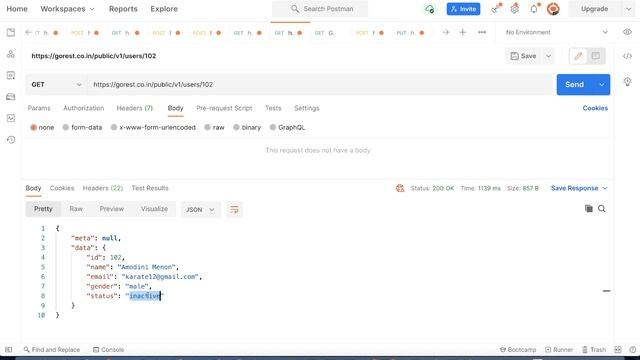This screenshot has height=360, width=640.
Task: Open the Send button dropdown arrow
Action: tap(602, 84)
